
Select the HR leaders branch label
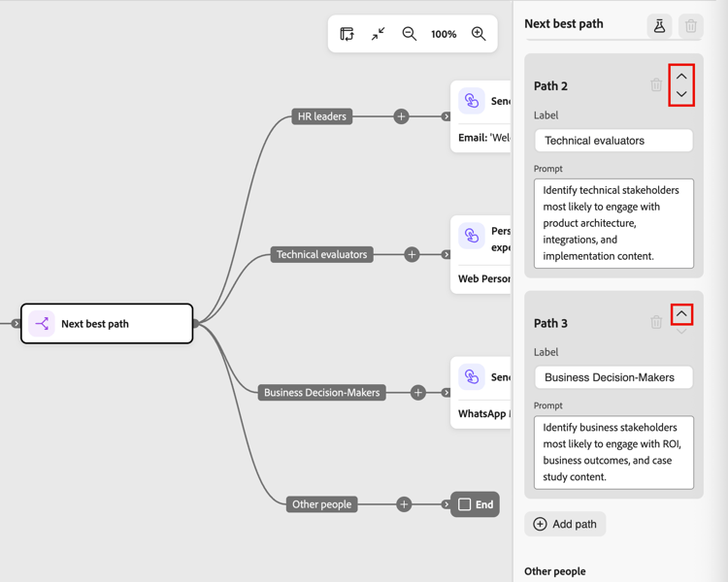pos(321,116)
